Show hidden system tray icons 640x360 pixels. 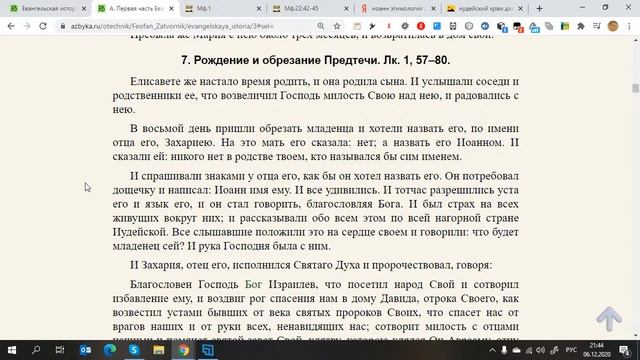click(x=492, y=350)
